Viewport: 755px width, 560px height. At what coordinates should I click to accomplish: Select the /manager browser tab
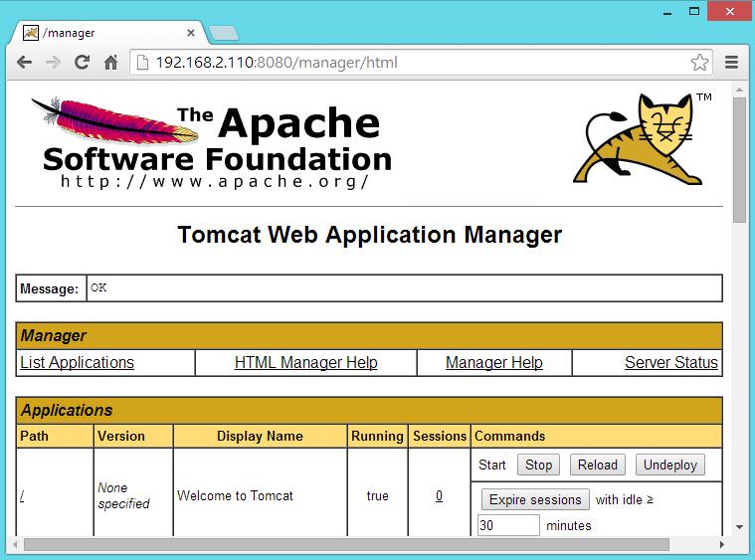coord(108,33)
